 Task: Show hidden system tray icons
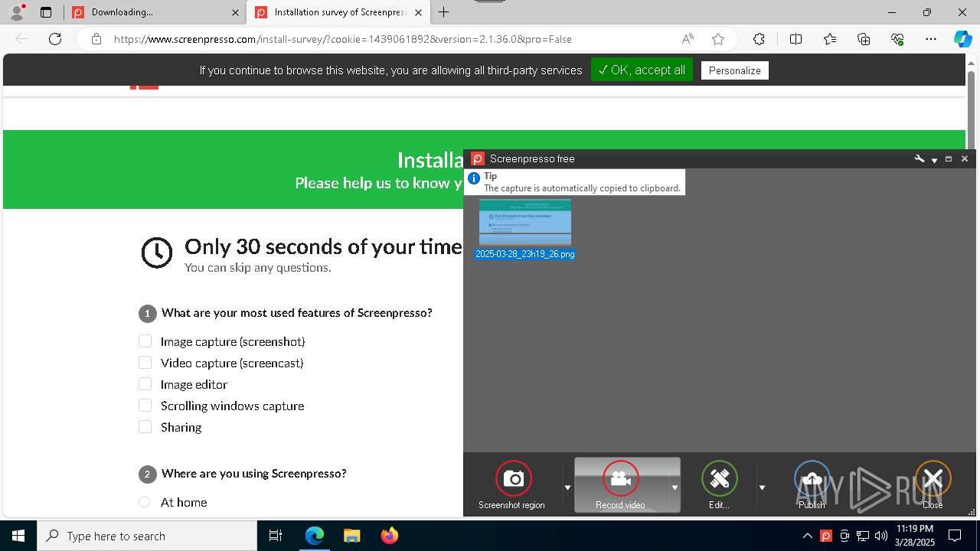[x=808, y=536]
